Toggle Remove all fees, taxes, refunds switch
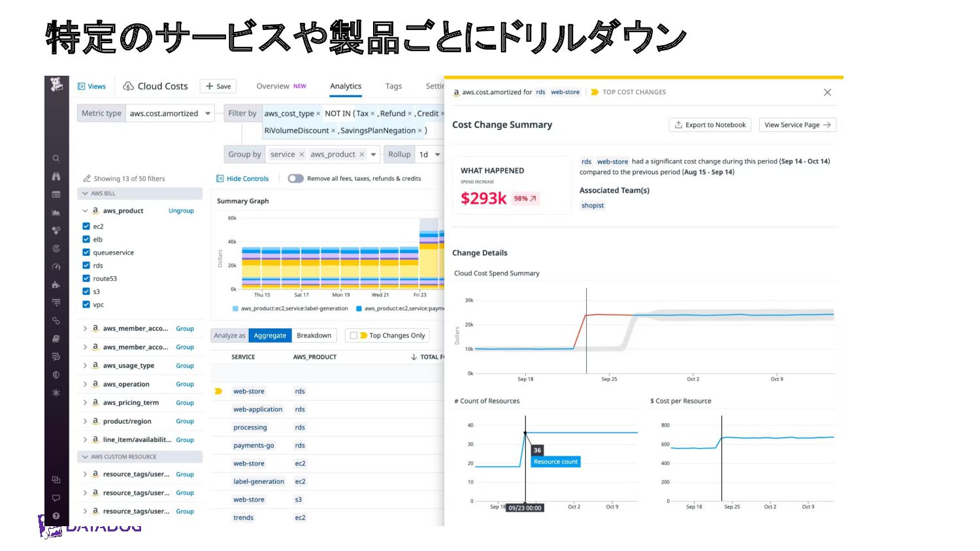980x551 pixels. point(295,178)
